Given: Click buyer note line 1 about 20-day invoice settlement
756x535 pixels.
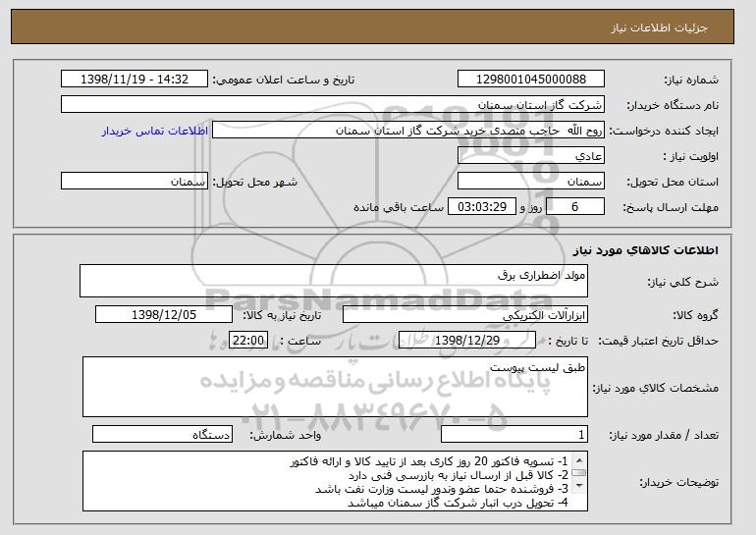Looking at the screenshot, I should pyautogui.click(x=429, y=461).
